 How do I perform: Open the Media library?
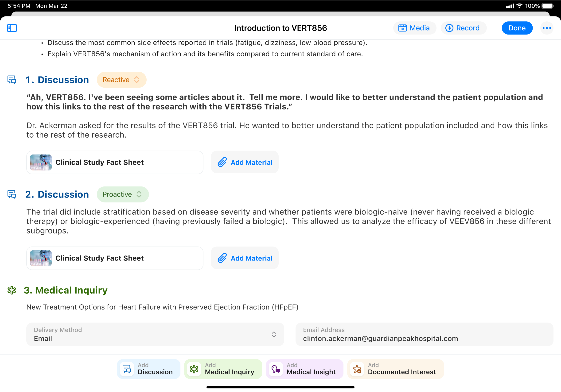[x=414, y=28]
